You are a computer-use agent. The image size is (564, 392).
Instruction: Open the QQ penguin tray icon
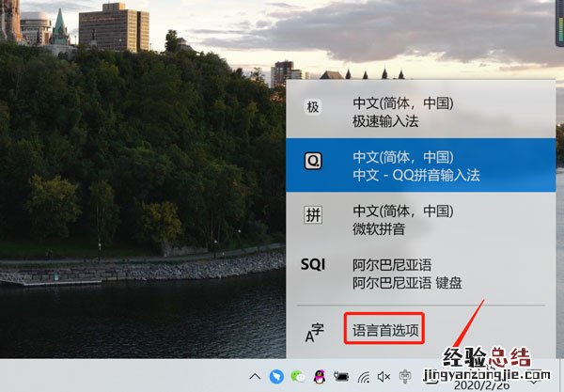(320, 377)
